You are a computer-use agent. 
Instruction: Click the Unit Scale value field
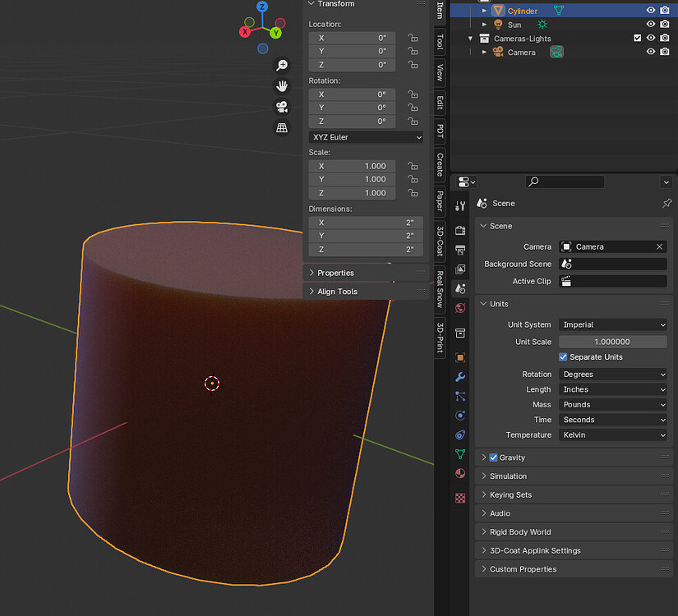tap(613, 342)
